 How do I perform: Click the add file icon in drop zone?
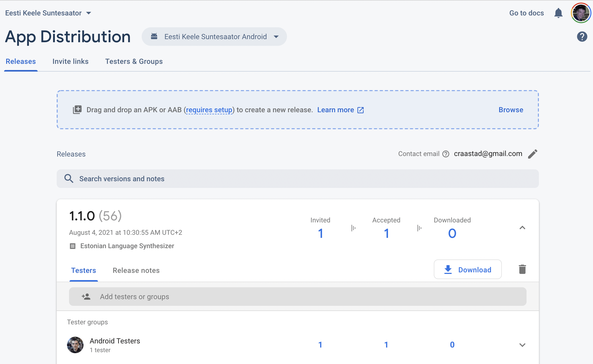click(x=77, y=110)
